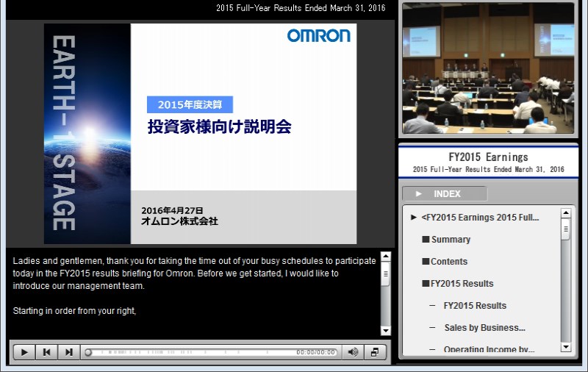Click the transcript scrollbar thumb
This screenshot has width=588, height=372.
386,273
